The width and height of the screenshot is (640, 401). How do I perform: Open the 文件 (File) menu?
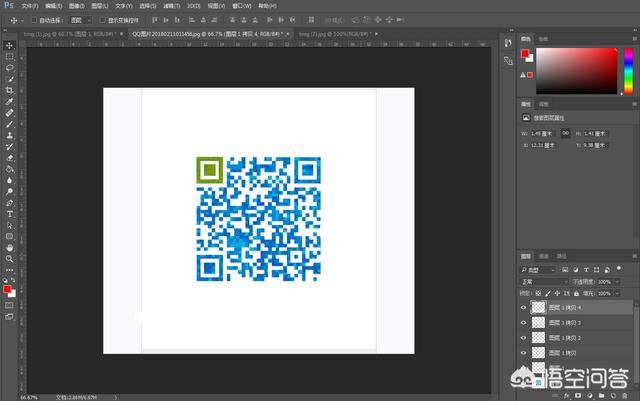point(30,6)
